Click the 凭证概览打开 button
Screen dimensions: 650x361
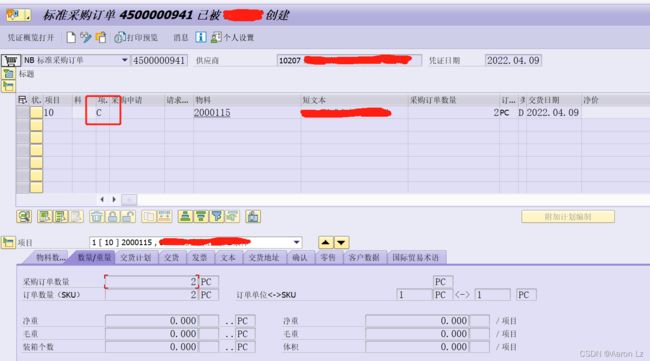point(31,38)
